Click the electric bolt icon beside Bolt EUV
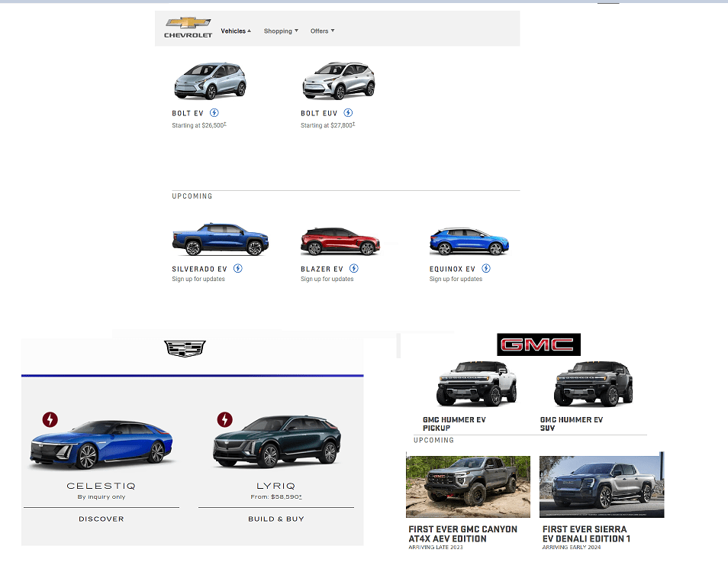The height and width of the screenshot is (569, 728). [x=348, y=113]
